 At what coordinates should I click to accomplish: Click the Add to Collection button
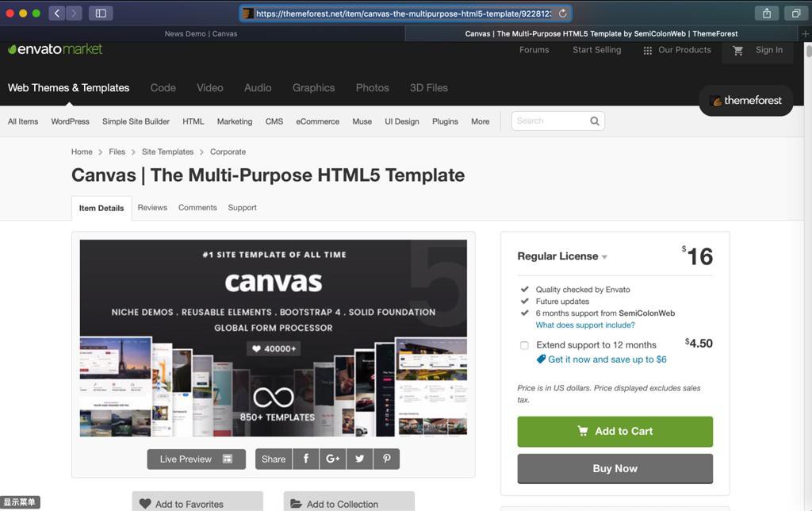pyautogui.click(x=349, y=503)
